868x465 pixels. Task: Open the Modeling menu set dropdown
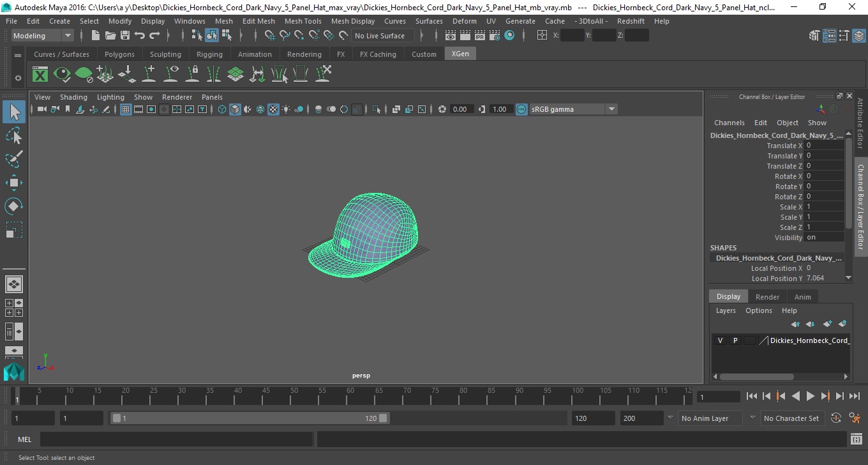[42, 36]
